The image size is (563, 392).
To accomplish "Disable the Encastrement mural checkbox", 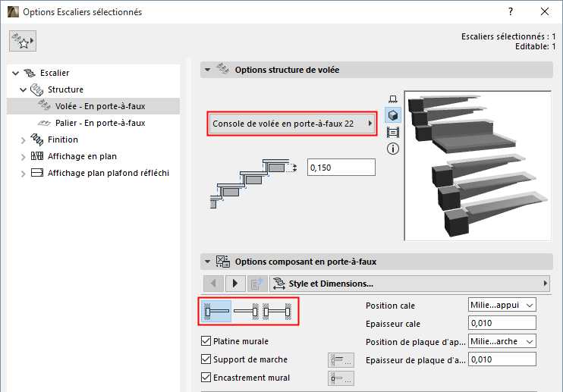I will 206,378.
